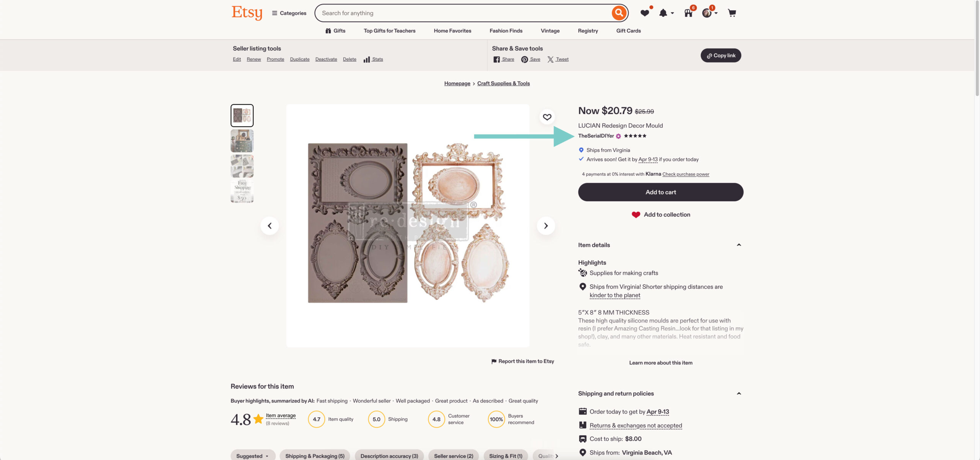Viewport: 980px width, 460px height.
Task: Open the account avatar menu
Action: tap(709, 13)
